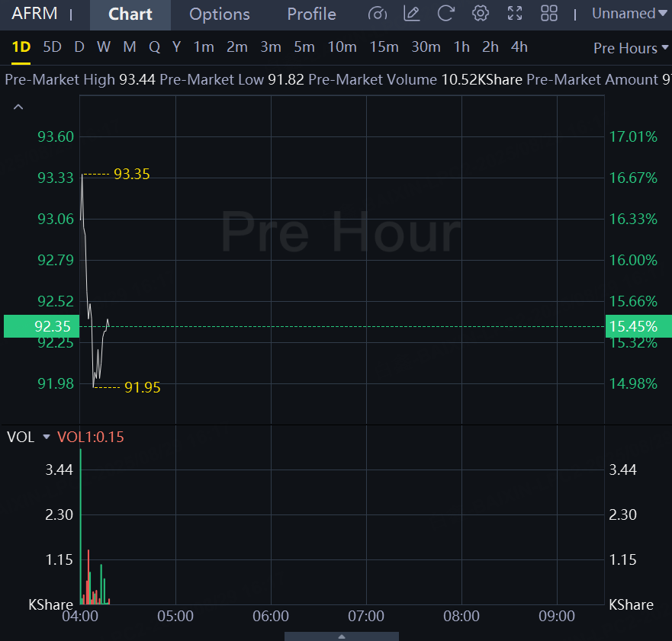672x641 pixels.
Task: Select the 5D timeframe
Action: point(52,47)
